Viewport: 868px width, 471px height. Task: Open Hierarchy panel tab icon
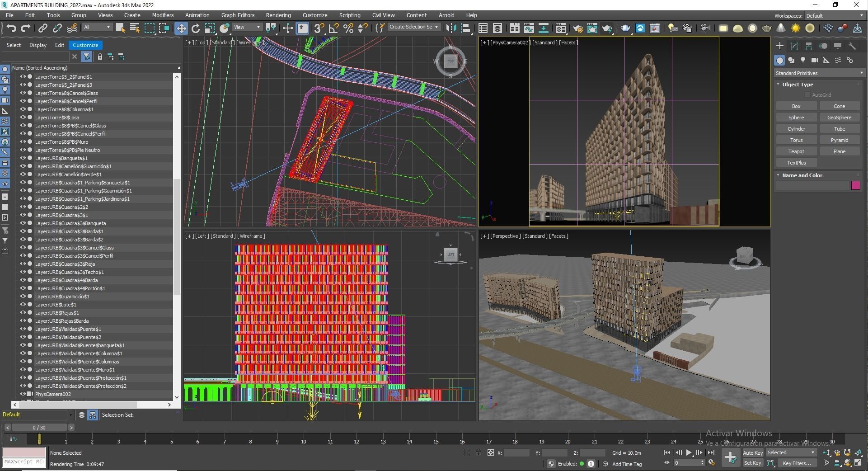pos(808,46)
